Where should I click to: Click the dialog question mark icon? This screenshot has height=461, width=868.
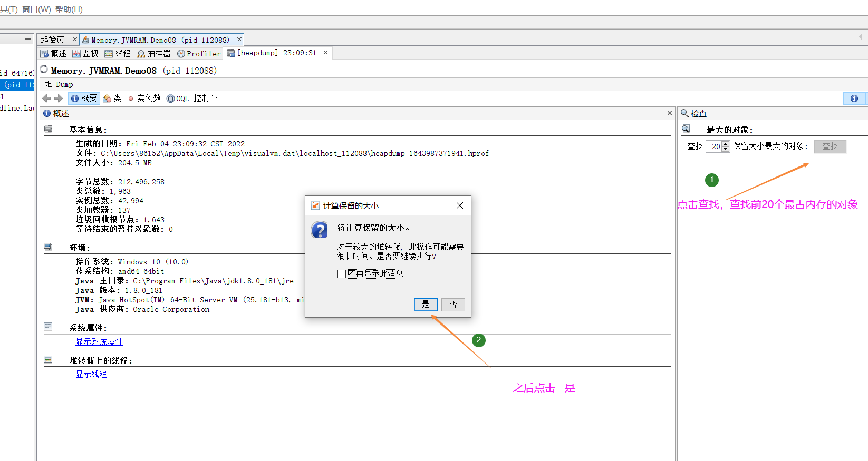pos(320,230)
